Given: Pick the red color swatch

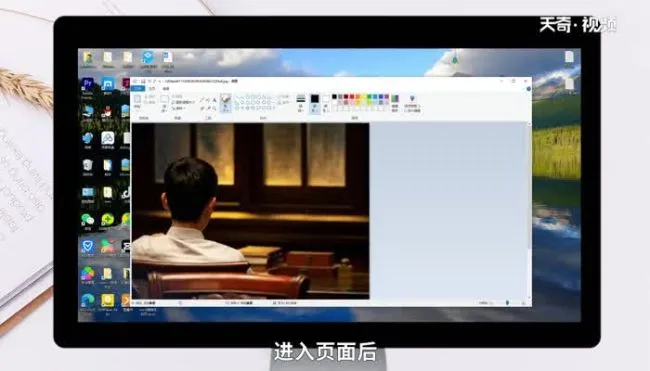Looking at the screenshot, I should tap(352, 97).
